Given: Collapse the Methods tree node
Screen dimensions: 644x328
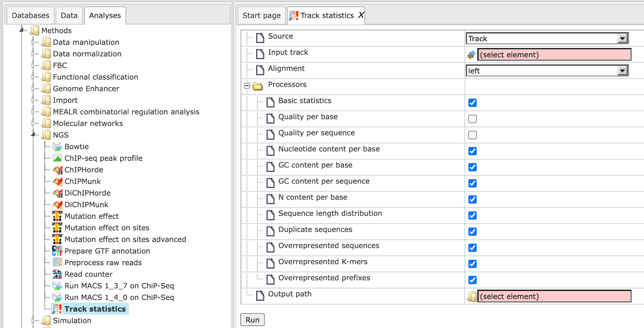Looking at the screenshot, I should tap(22, 30).
